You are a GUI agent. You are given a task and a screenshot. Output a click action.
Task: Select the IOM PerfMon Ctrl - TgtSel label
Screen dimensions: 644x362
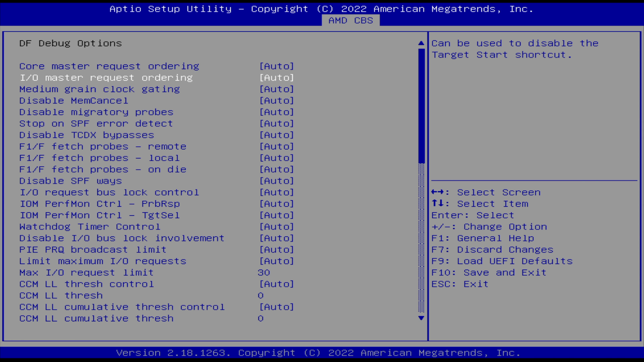click(x=99, y=215)
